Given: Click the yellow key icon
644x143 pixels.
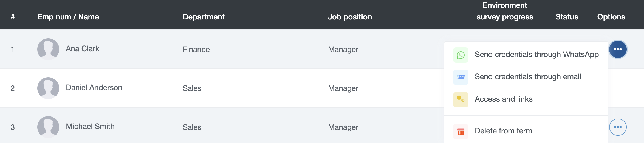Looking at the screenshot, I should pos(461,99).
